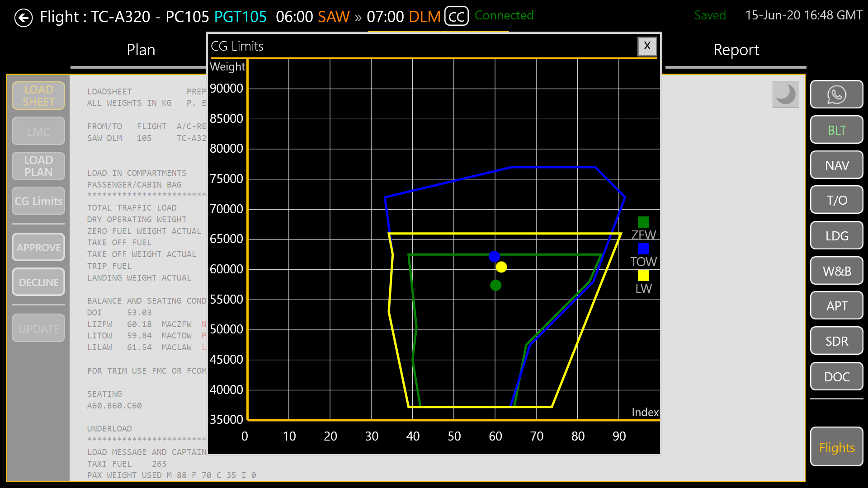This screenshot has height=488, width=868.
Task: Click the Saved status text
Action: pyautogui.click(x=710, y=15)
